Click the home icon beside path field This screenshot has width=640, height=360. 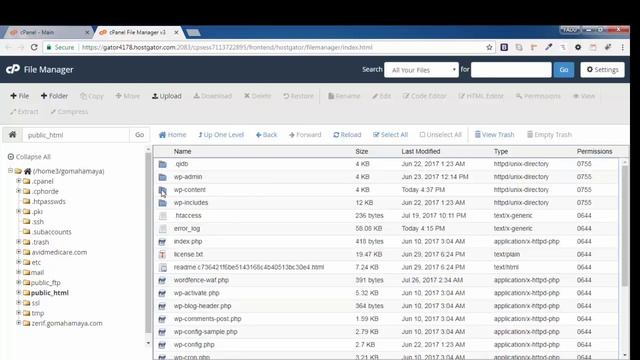(x=13, y=135)
